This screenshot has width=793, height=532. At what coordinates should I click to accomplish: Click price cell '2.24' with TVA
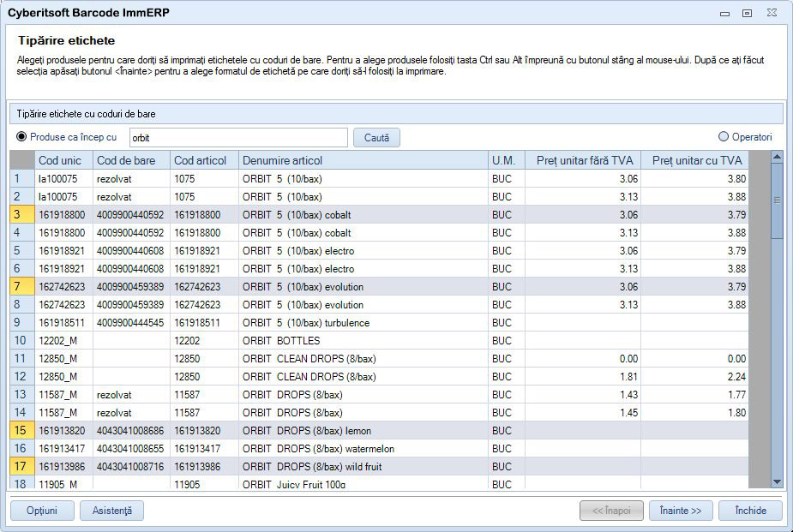694,376
